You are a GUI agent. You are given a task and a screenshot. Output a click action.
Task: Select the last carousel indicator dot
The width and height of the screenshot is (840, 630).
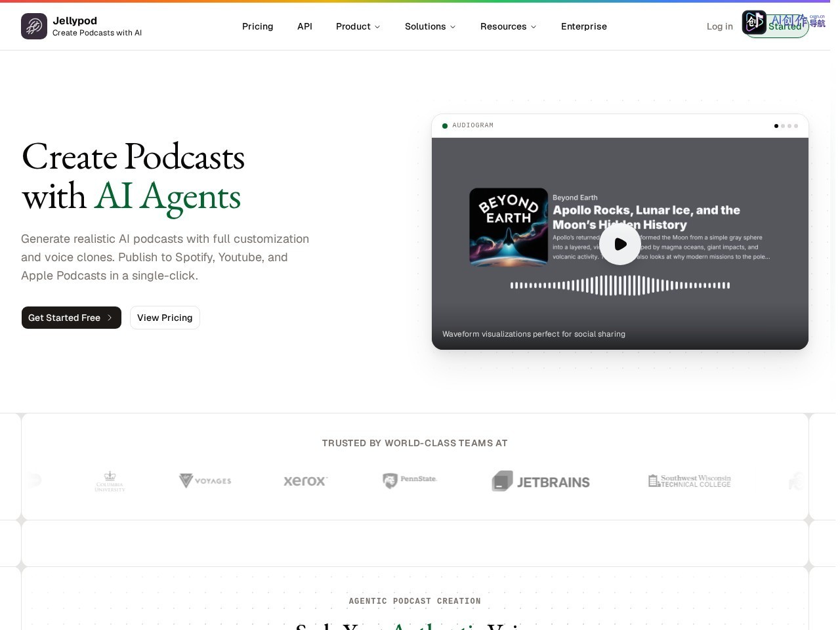coord(796,126)
